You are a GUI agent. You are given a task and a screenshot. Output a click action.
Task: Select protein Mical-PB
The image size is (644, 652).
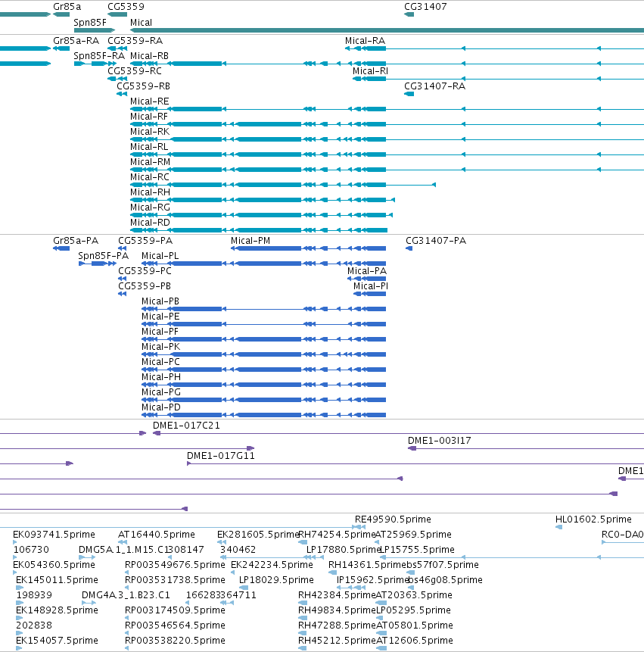pyautogui.click(x=160, y=301)
